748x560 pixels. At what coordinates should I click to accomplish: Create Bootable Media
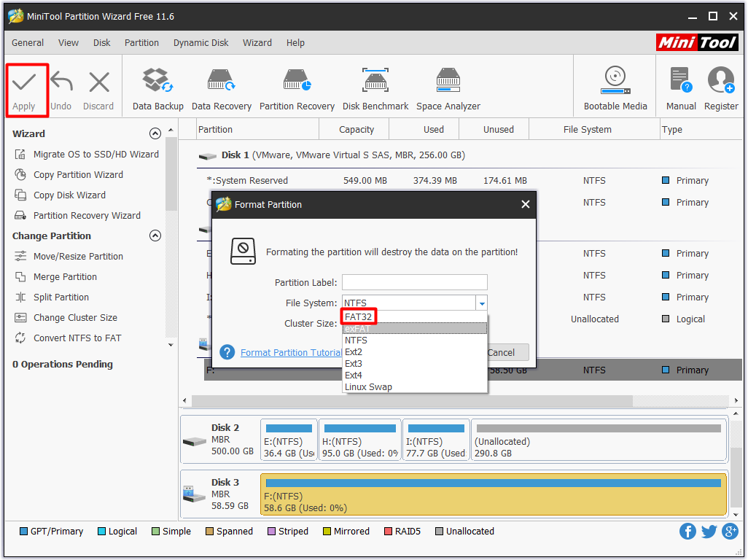[615, 80]
